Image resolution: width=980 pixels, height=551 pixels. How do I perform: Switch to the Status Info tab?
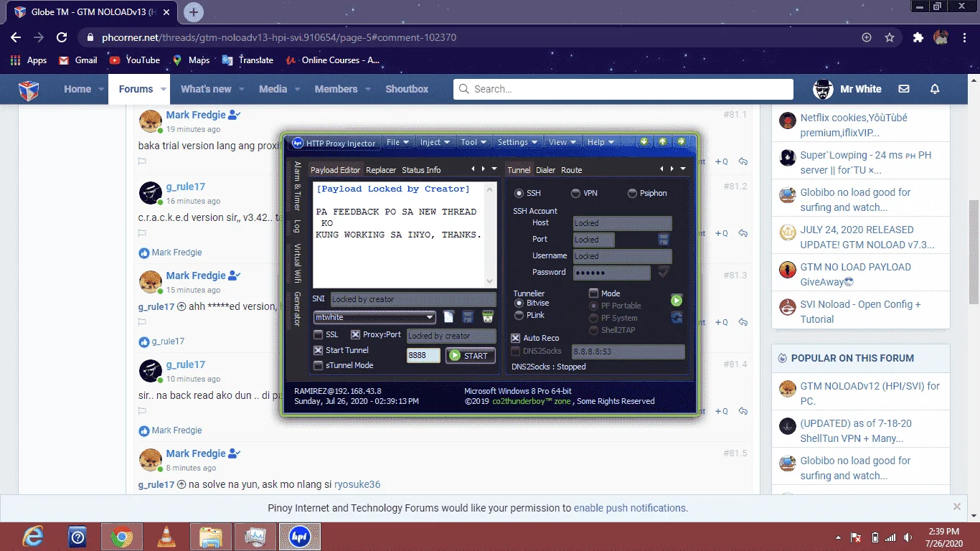click(x=421, y=170)
